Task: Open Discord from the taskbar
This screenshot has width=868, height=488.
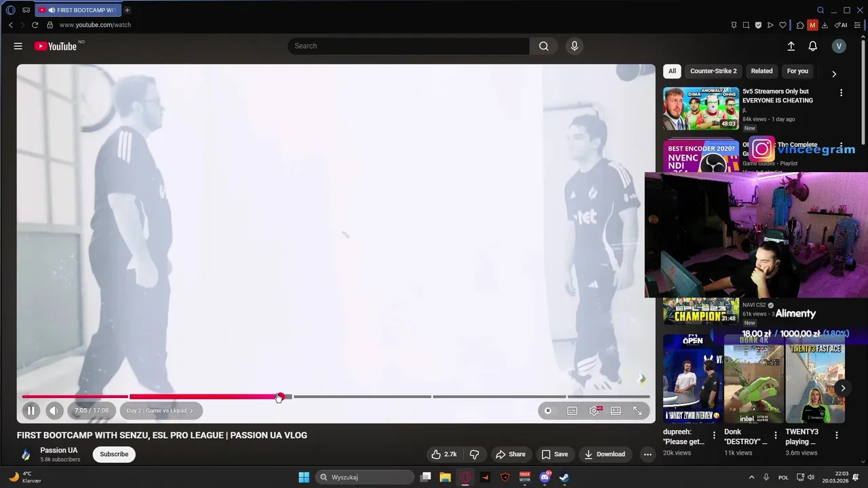Action: pos(545,477)
